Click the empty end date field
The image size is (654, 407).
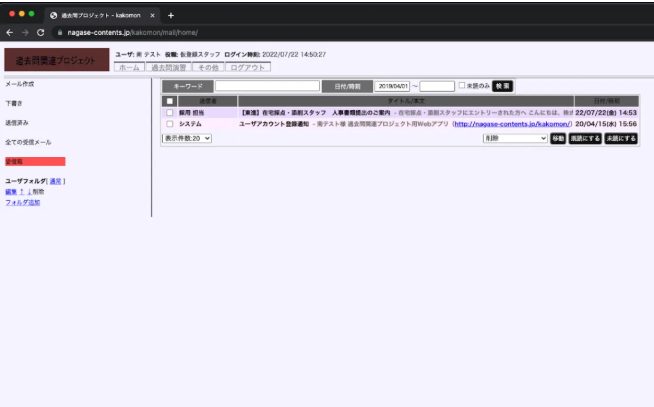click(437, 86)
